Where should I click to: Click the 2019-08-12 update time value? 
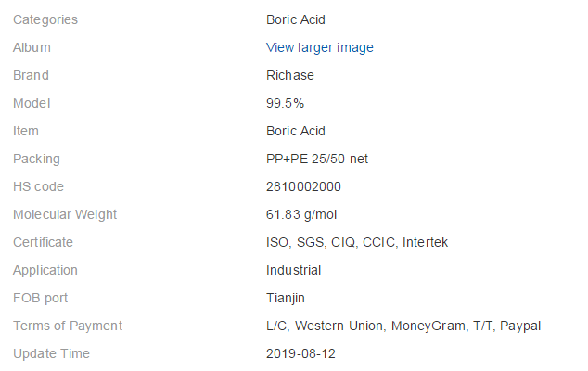300,353
